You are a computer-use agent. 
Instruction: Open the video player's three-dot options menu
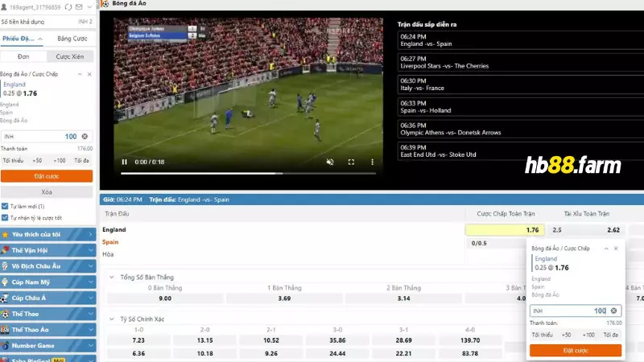pyautogui.click(x=373, y=162)
